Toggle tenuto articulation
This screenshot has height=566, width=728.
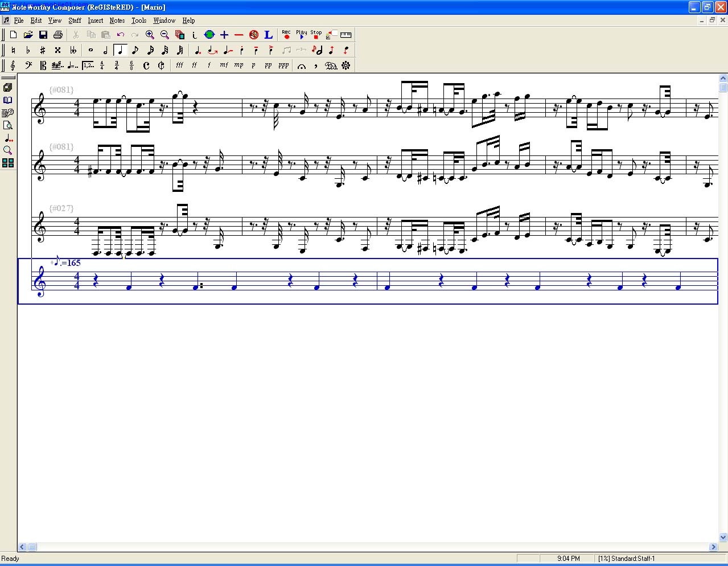[x=256, y=50]
